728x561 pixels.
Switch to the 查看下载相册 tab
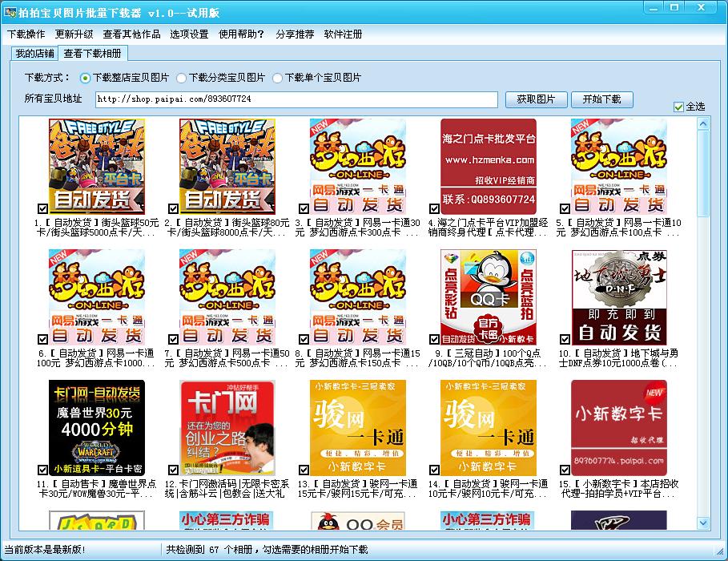click(92, 54)
